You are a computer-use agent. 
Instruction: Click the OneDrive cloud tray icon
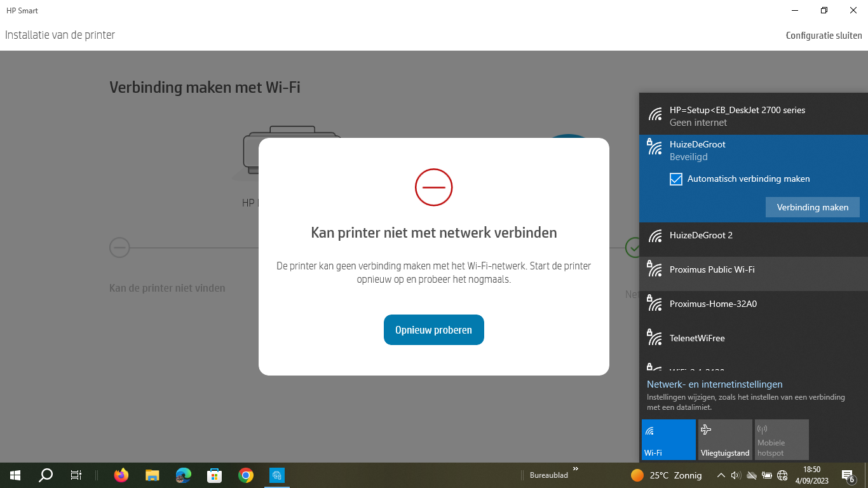click(x=751, y=475)
